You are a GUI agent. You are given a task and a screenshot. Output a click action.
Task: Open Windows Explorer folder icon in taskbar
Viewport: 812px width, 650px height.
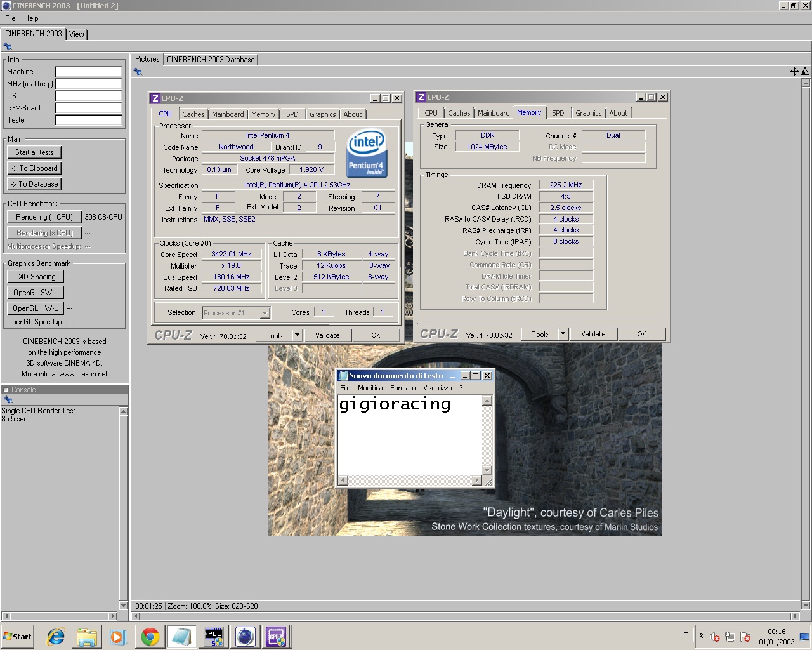click(x=87, y=637)
